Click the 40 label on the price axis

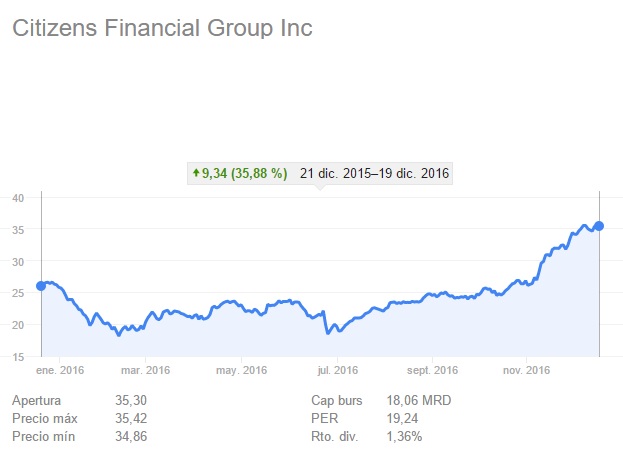(18, 197)
